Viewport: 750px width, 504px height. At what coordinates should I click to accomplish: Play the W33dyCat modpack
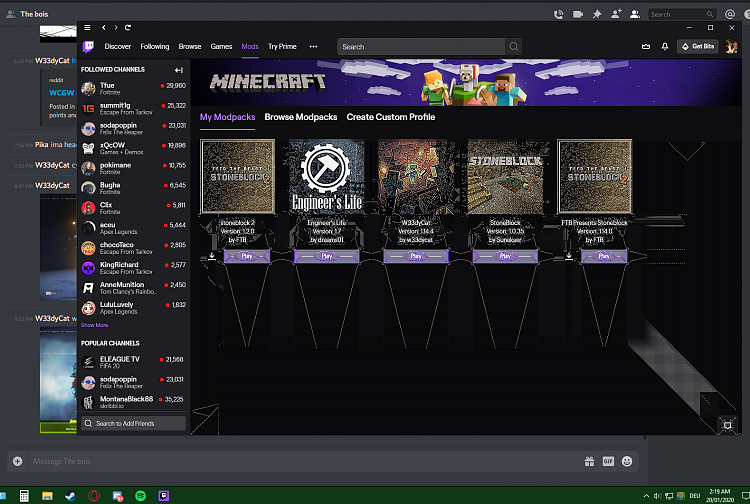tap(416, 256)
